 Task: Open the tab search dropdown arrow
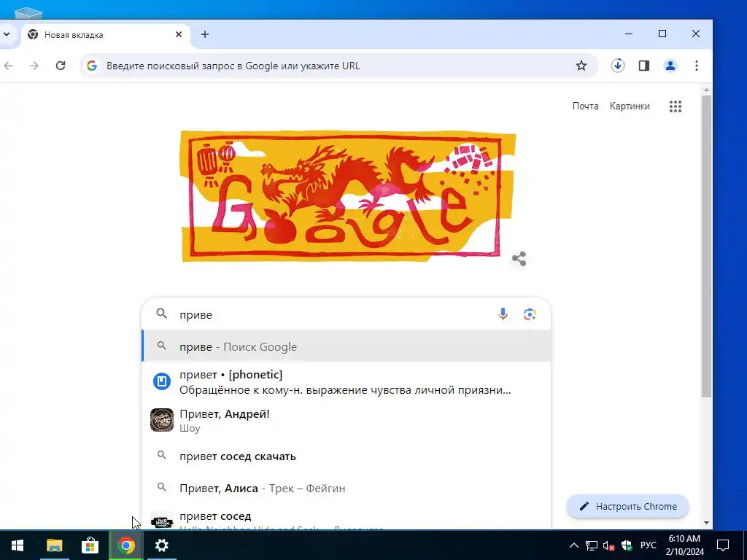tap(7, 34)
